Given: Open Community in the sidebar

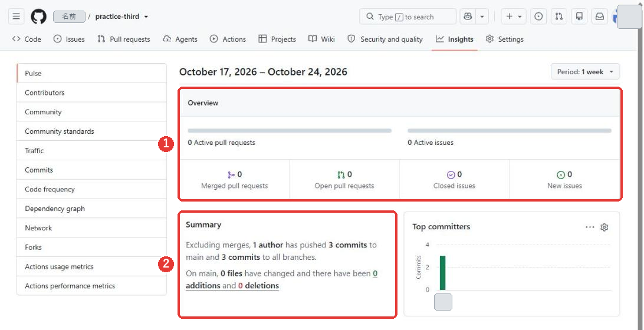Looking at the screenshot, I should coord(91,112).
